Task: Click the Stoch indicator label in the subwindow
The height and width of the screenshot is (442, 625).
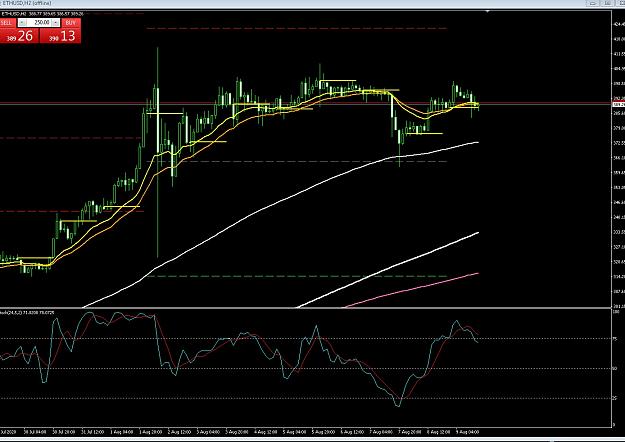Action: pyautogui.click(x=27, y=312)
